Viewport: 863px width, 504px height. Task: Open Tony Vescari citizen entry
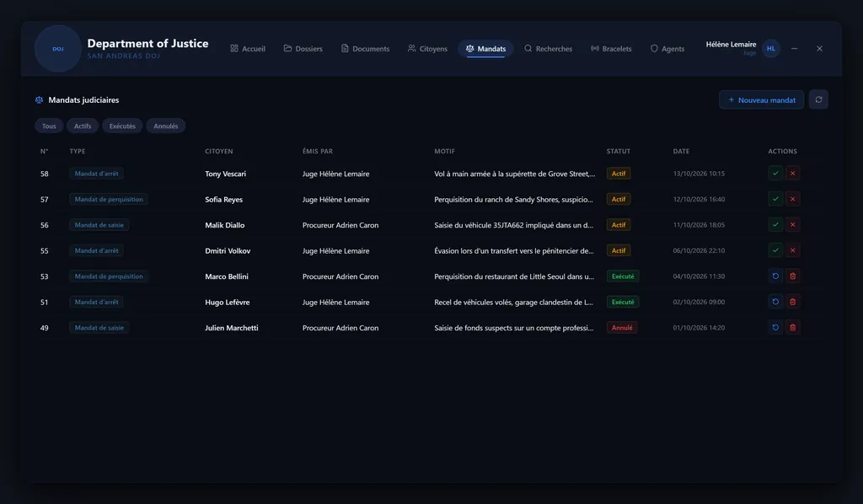click(x=226, y=174)
